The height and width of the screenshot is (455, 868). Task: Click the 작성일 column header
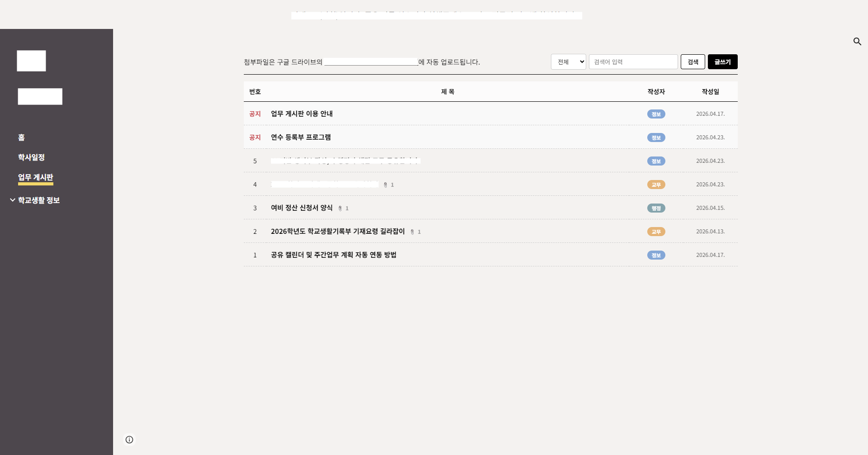[711, 92]
